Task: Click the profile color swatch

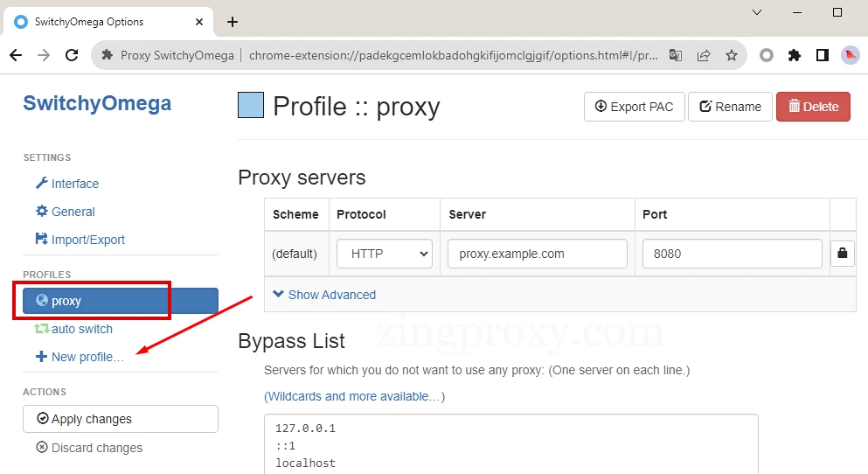Action: [251, 105]
